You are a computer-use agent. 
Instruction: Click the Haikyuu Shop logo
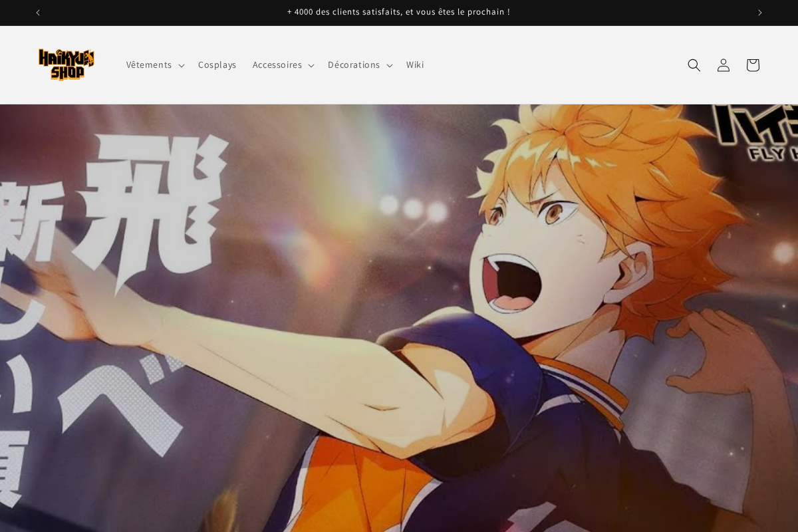pyautogui.click(x=66, y=65)
